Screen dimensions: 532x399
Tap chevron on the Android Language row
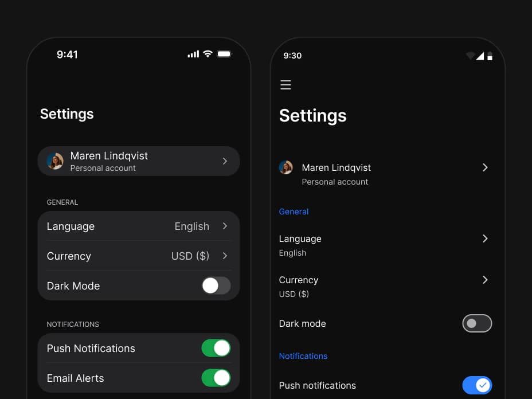click(485, 238)
